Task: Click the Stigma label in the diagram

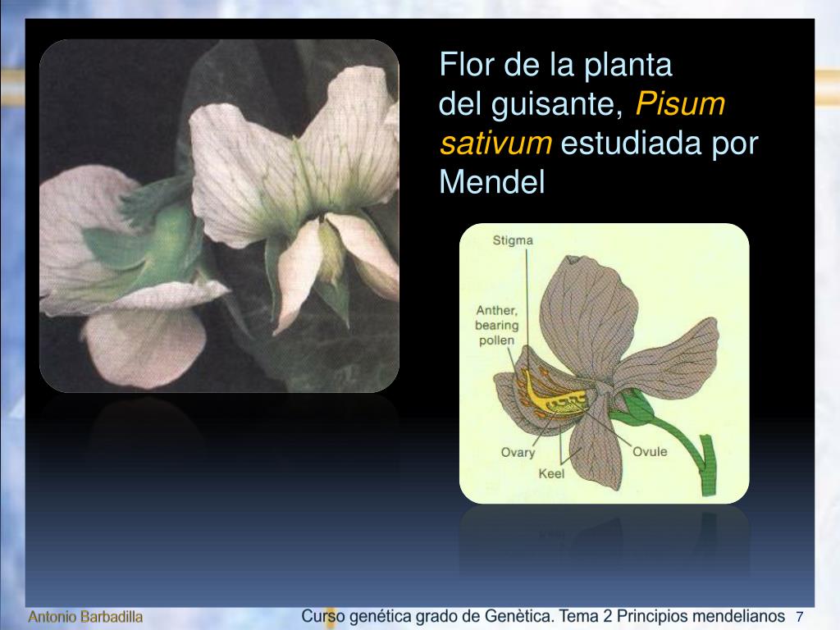Action: click(513, 240)
